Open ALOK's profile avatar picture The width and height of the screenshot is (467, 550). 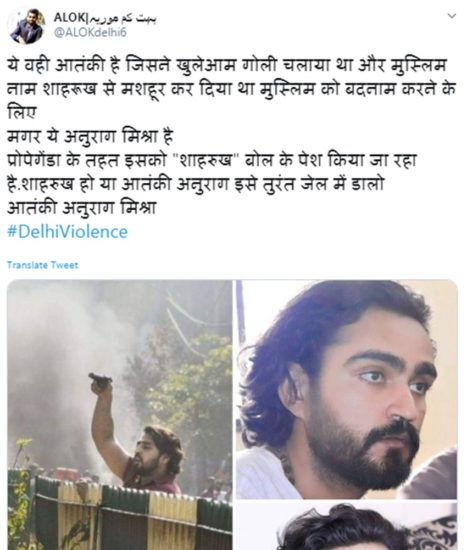tap(26, 26)
